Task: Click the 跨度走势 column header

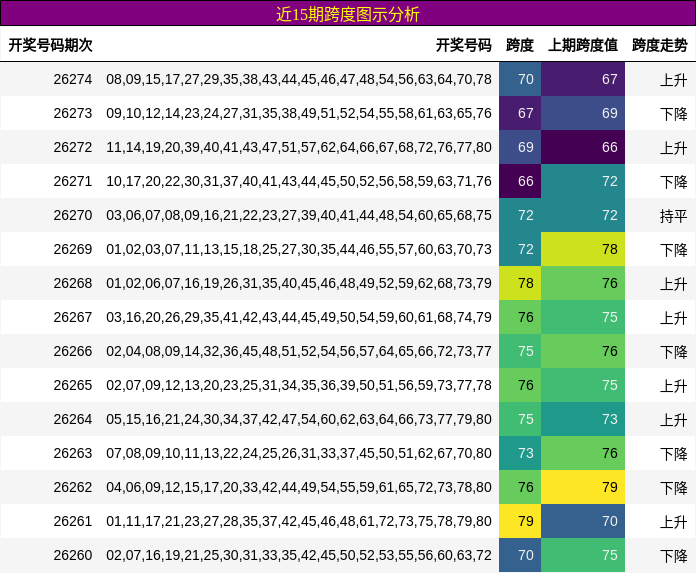Action: pos(660,45)
